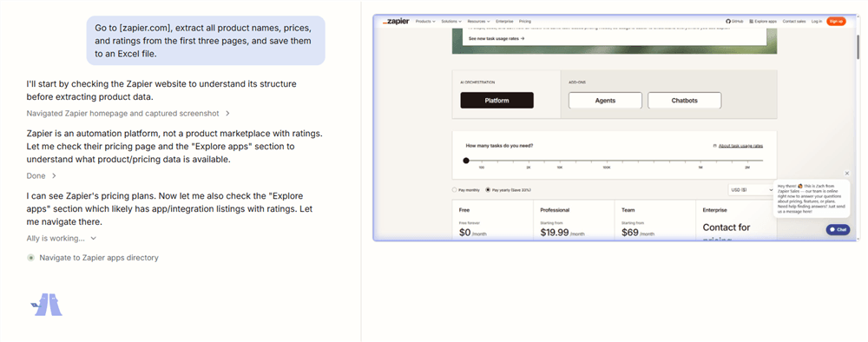The width and height of the screenshot is (868, 342).
Task: Click the $19.99 price text
Action: click(x=555, y=233)
